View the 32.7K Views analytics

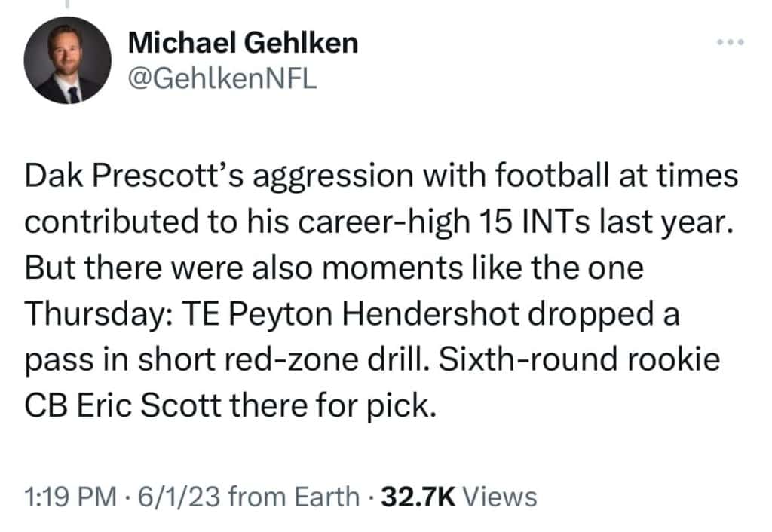(460, 497)
